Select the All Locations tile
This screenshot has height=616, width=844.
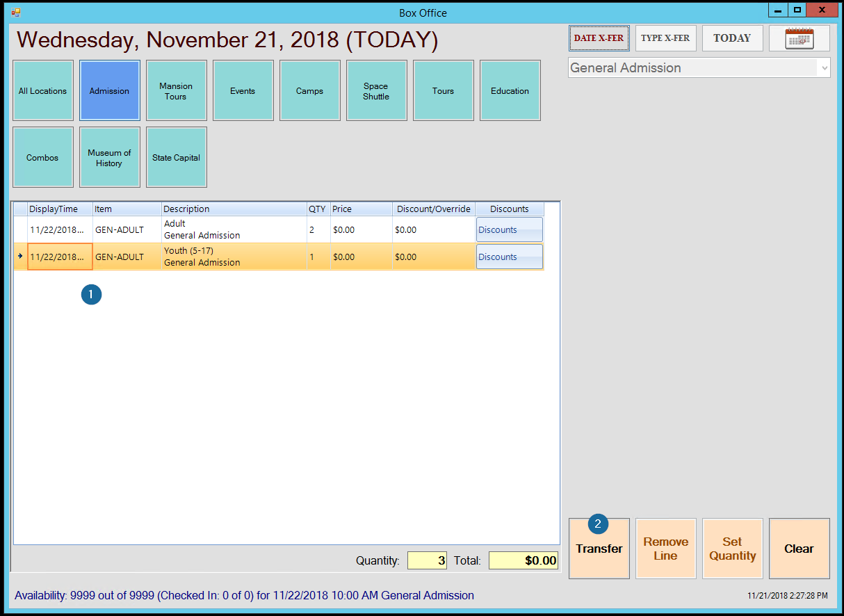(43, 91)
